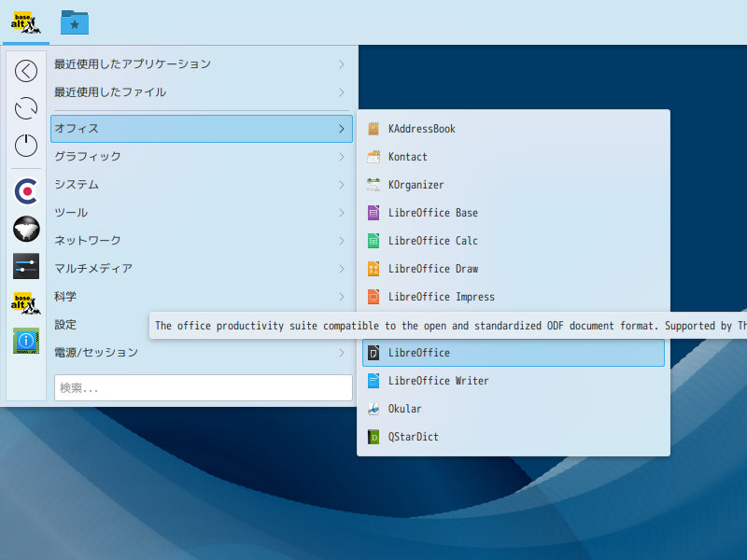Click the yellow LibreOffice Draw icon

(x=373, y=269)
